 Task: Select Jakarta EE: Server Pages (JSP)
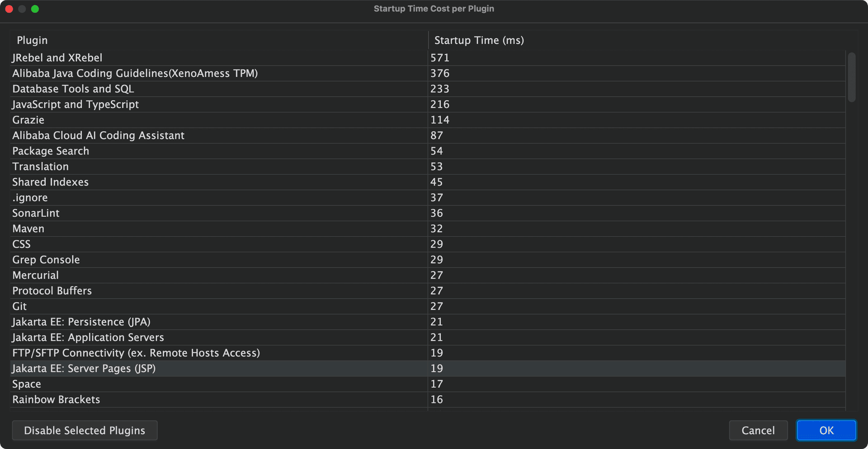tap(428, 369)
